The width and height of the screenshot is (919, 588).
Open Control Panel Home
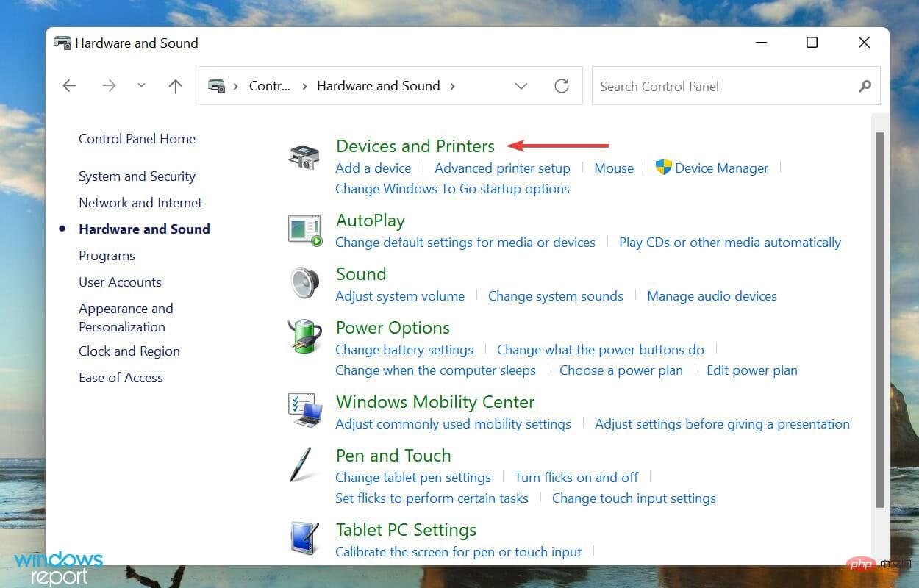coord(137,138)
